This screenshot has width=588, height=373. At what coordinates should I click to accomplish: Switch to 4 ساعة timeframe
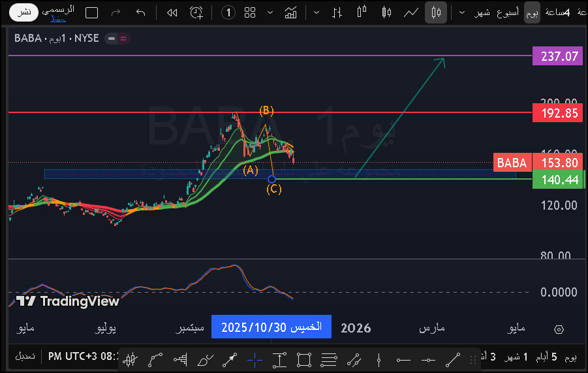[557, 13]
